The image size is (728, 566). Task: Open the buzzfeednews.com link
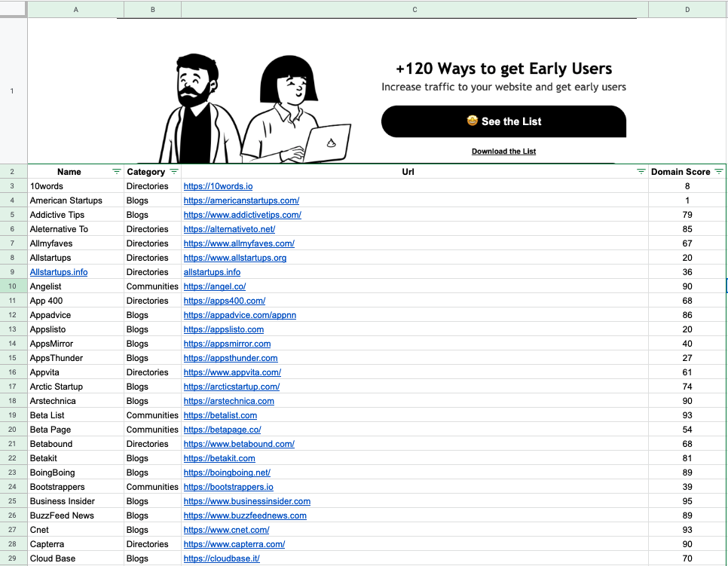point(245,516)
